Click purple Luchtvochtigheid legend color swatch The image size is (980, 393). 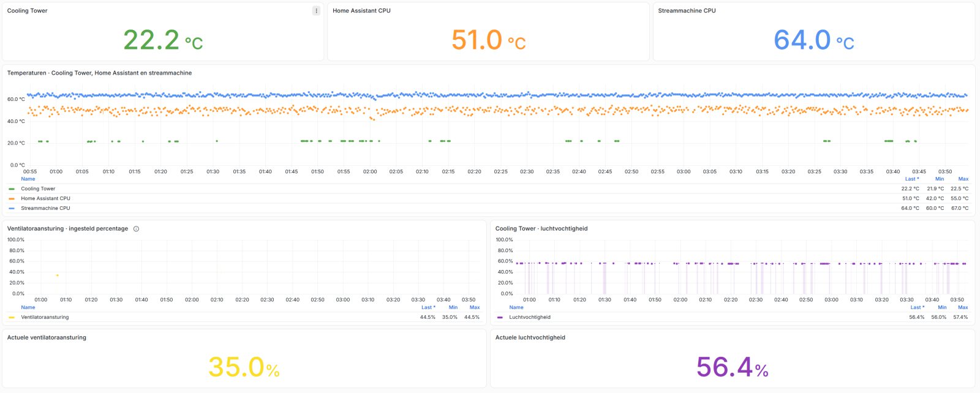tap(500, 318)
